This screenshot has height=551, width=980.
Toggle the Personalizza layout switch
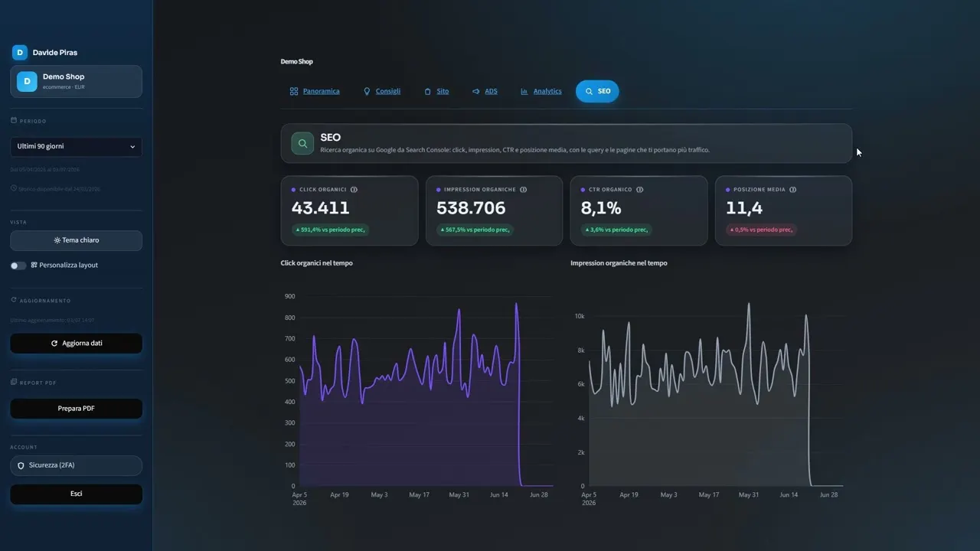(x=18, y=266)
